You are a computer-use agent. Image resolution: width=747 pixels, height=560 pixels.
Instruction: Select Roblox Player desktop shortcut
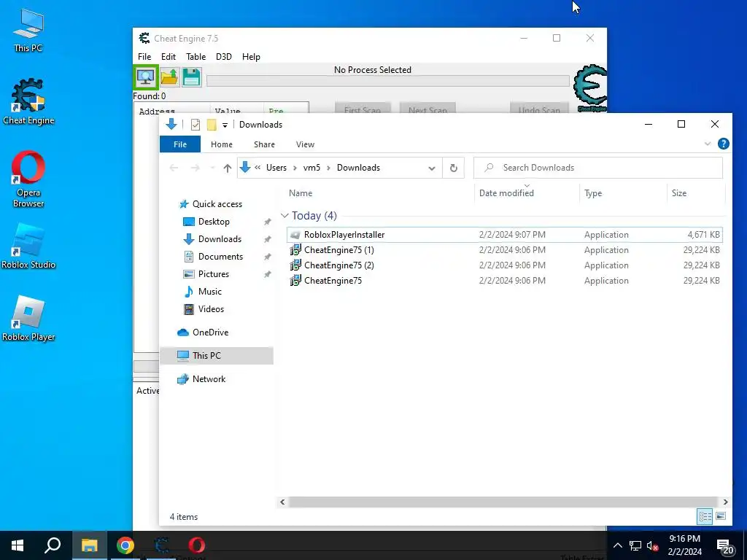28,319
